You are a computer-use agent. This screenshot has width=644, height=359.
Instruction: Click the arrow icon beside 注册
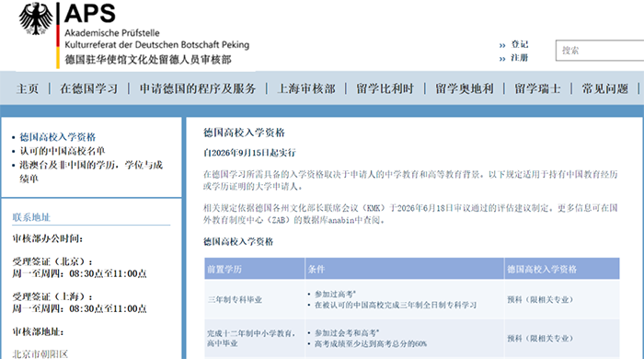tap(502, 59)
